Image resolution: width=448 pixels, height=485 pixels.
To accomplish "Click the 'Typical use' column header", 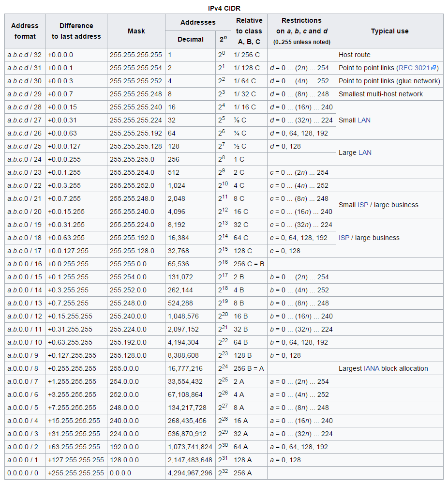I will click(x=389, y=31).
